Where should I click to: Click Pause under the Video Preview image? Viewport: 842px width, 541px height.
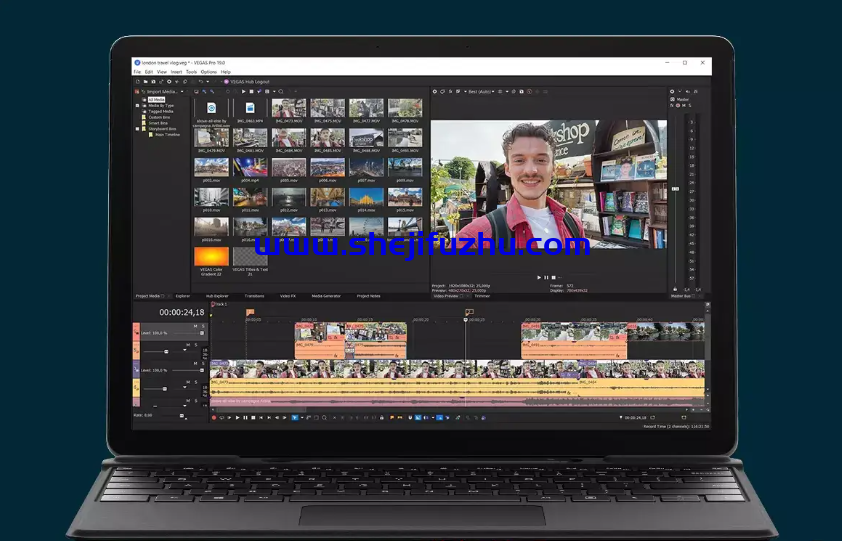click(x=546, y=278)
